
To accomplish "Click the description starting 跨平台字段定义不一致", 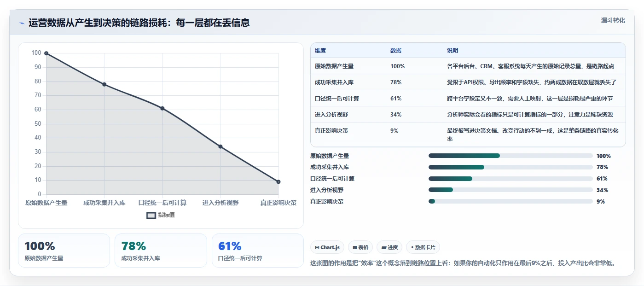I will click(x=530, y=99).
